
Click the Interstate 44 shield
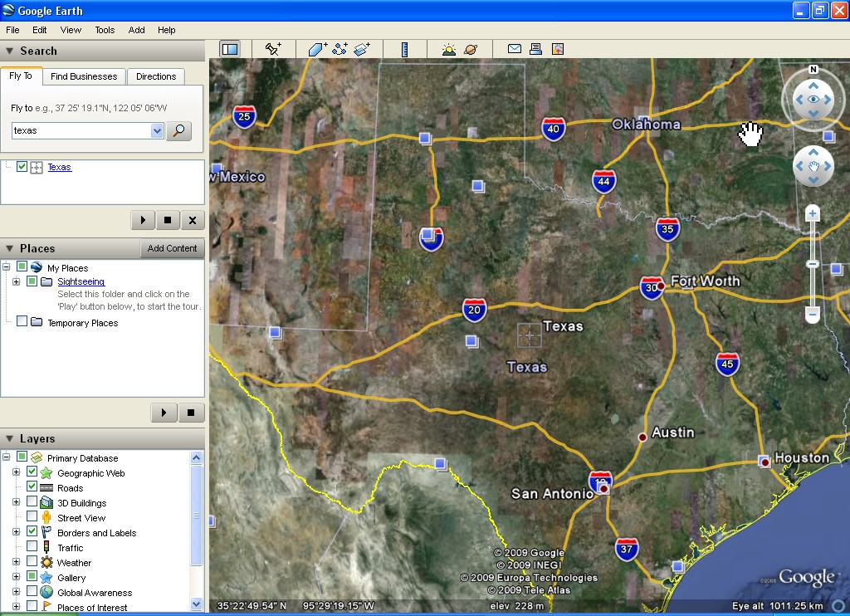pos(604,182)
